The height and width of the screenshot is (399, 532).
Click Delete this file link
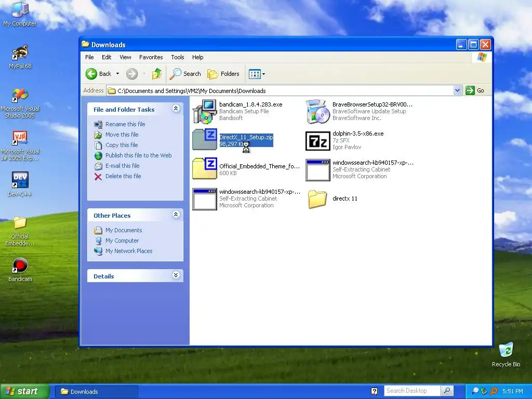pyautogui.click(x=123, y=176)
